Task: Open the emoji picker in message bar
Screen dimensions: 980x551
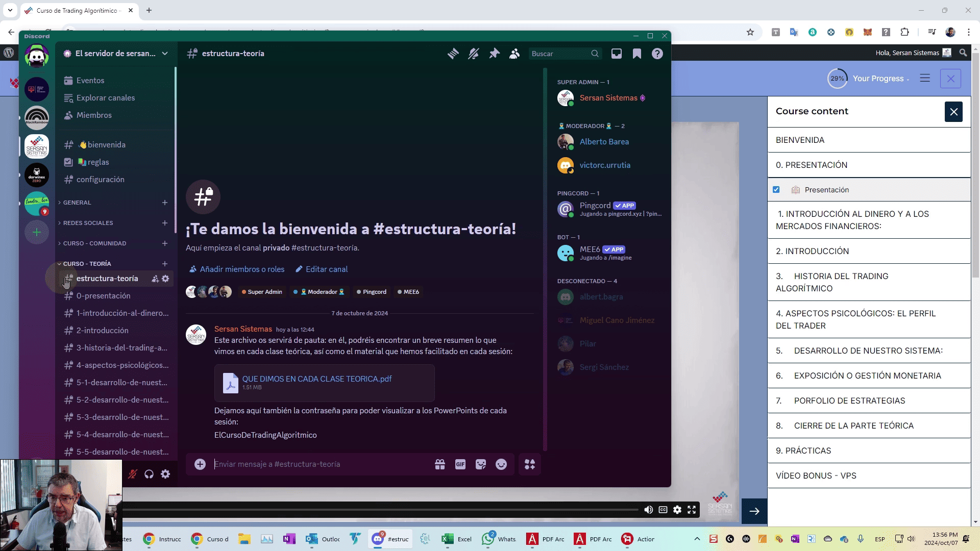Action: (x=501, y=464)
